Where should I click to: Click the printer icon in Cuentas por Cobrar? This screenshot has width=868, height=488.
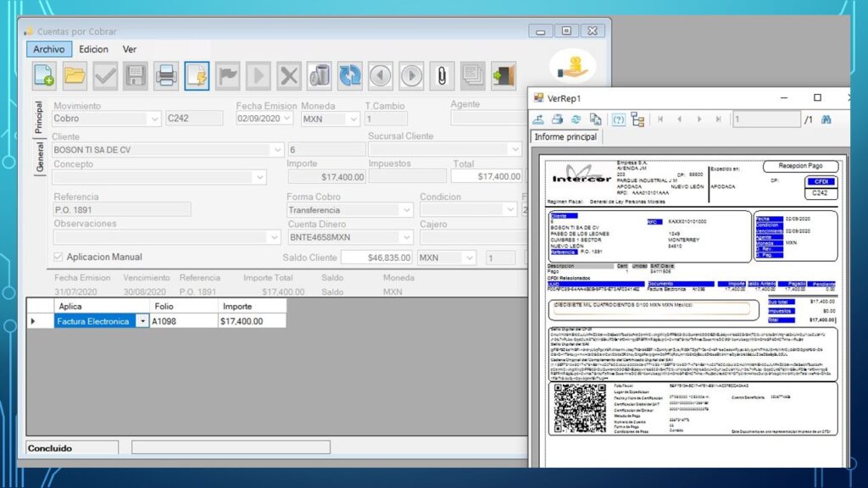[x=166, y=75]
